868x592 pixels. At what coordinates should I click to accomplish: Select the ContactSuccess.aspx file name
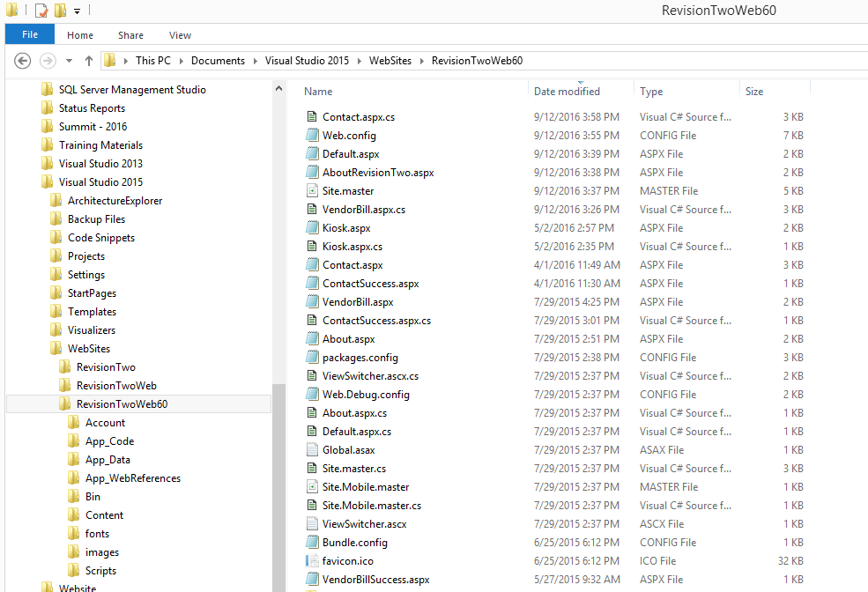pyautogui.click(x=370, y=284)
